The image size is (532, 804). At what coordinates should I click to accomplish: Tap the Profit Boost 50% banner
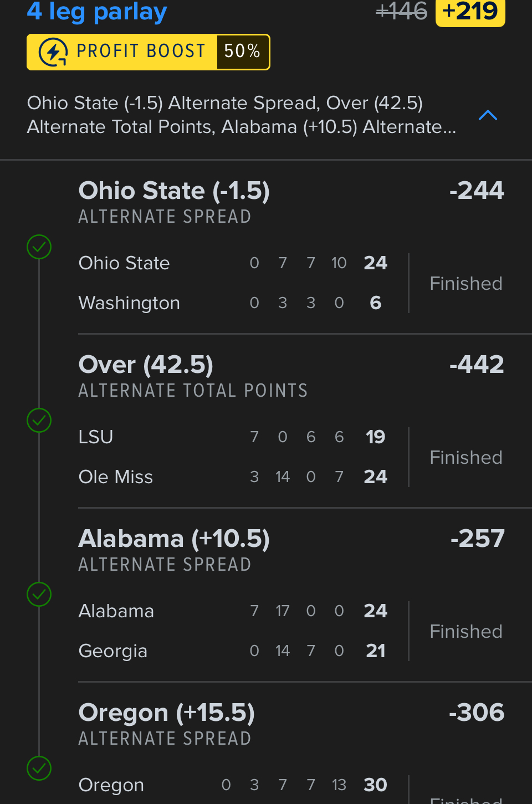click(x=148, y=52)
